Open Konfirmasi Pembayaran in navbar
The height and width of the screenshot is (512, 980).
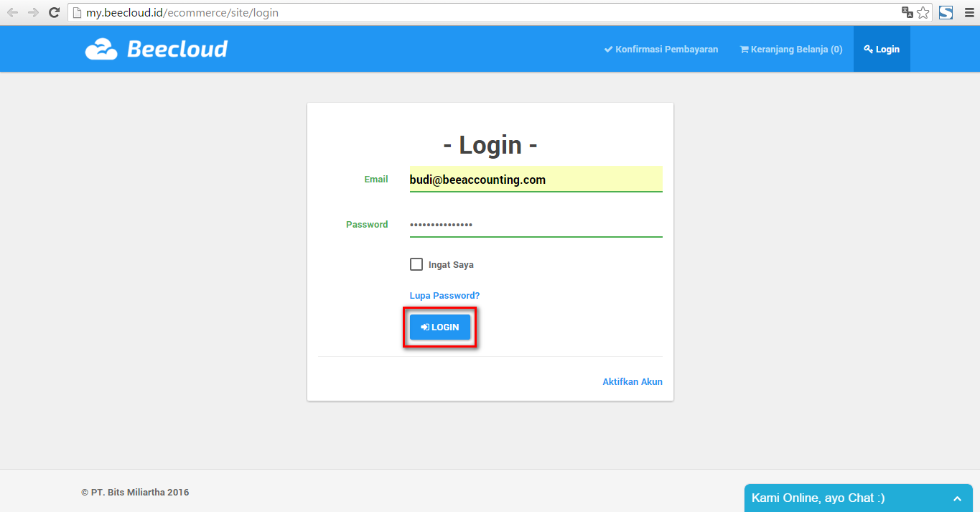pos(661,50)
